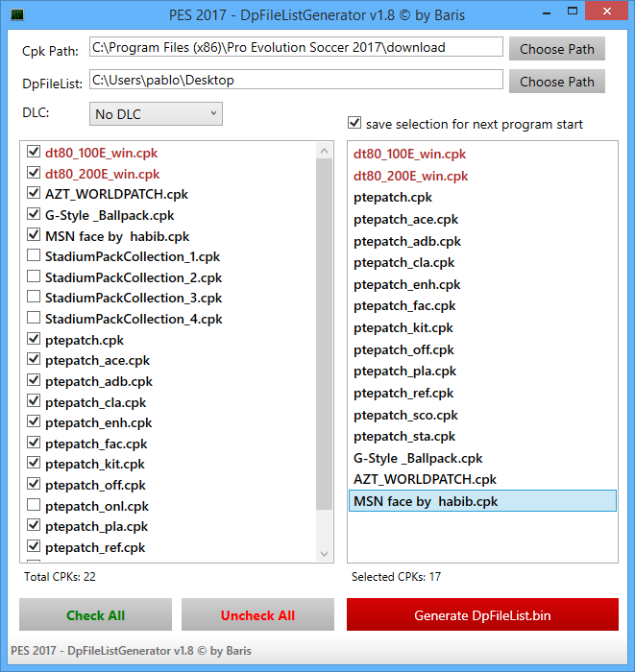Click the CPK list scrollbar thumb
Screen dimensions: 635x672
[324, 334]
